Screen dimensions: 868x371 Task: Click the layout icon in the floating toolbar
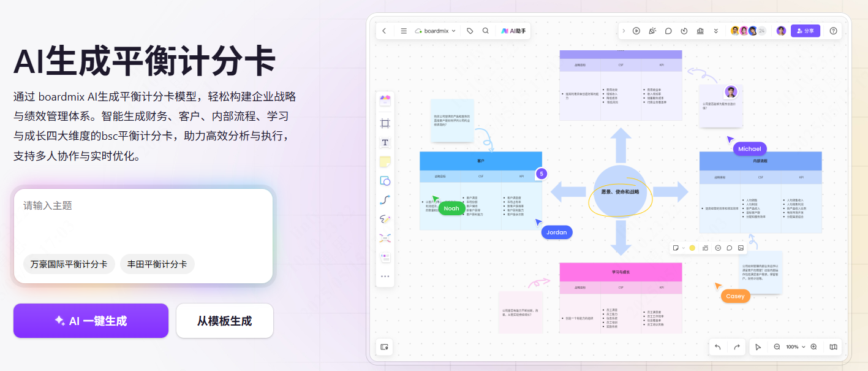[x=706, y=248]
